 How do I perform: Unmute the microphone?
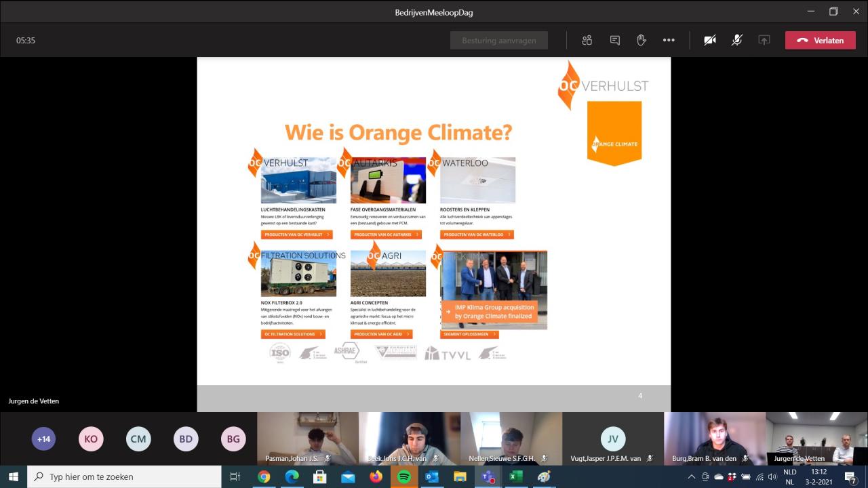click(737, 40)
